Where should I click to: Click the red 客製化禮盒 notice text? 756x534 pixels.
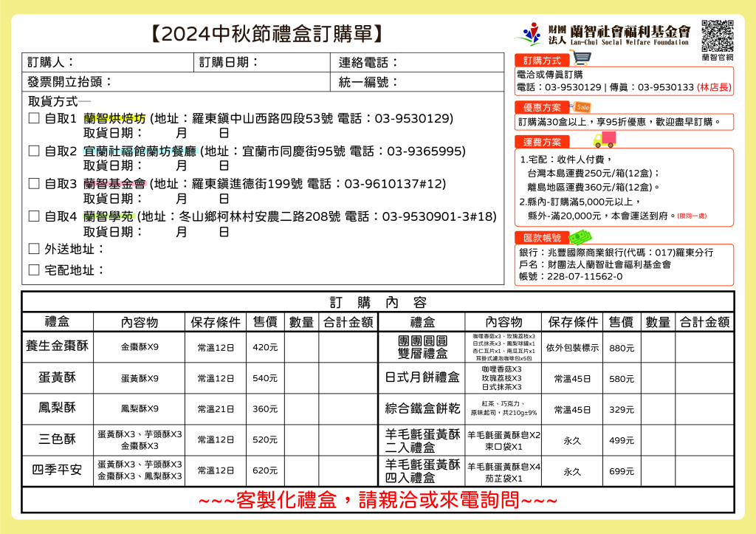tap(378, 500)
